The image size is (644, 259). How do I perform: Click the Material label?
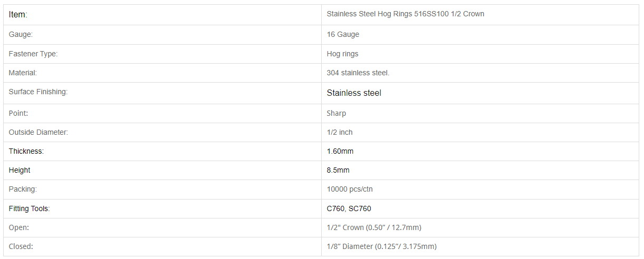[x=23, y=73]
